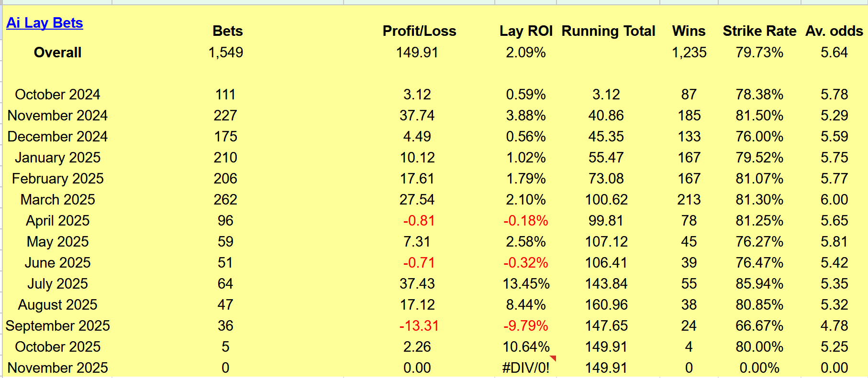Open the Ai Lay Bets link
868x378 pixels.
[x=45, y=23]
